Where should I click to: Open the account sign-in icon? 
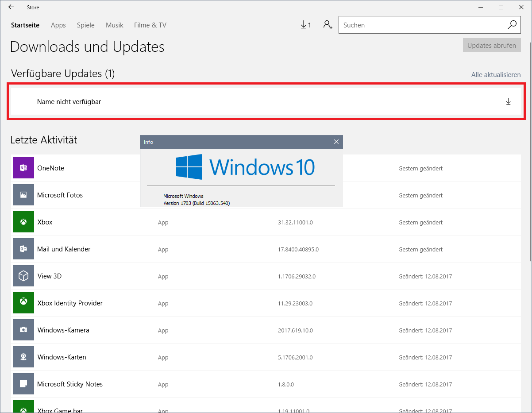coord(328,25)
